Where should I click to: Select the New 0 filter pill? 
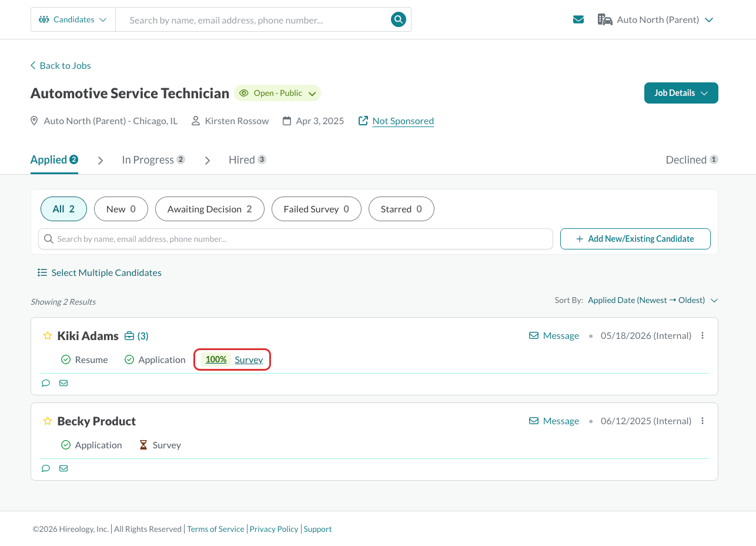121,209
